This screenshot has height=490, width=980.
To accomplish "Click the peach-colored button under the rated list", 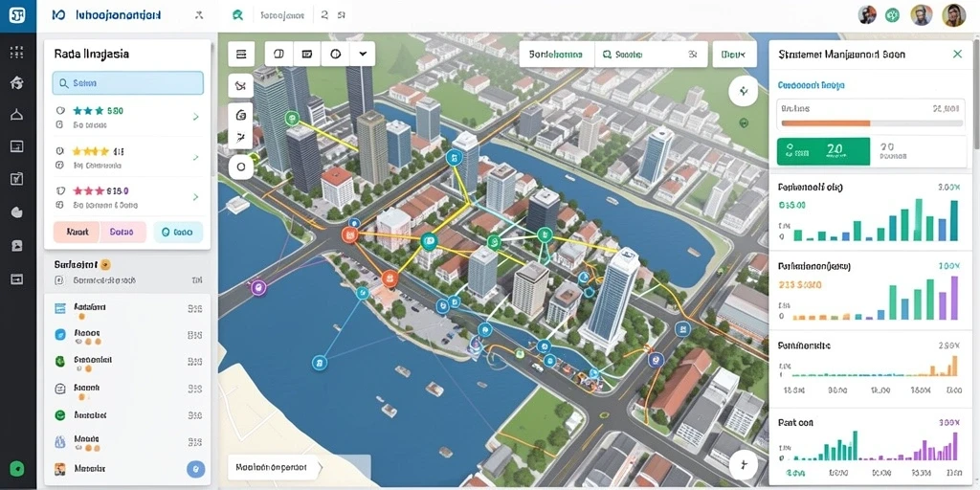I will [77, 232].
